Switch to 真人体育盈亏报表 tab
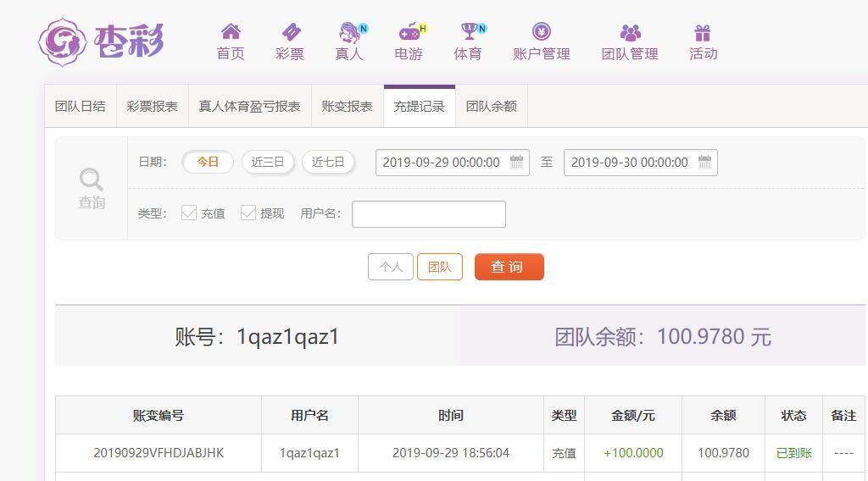The height and width of the screenshot is (481, 868). tap(250, 106)
